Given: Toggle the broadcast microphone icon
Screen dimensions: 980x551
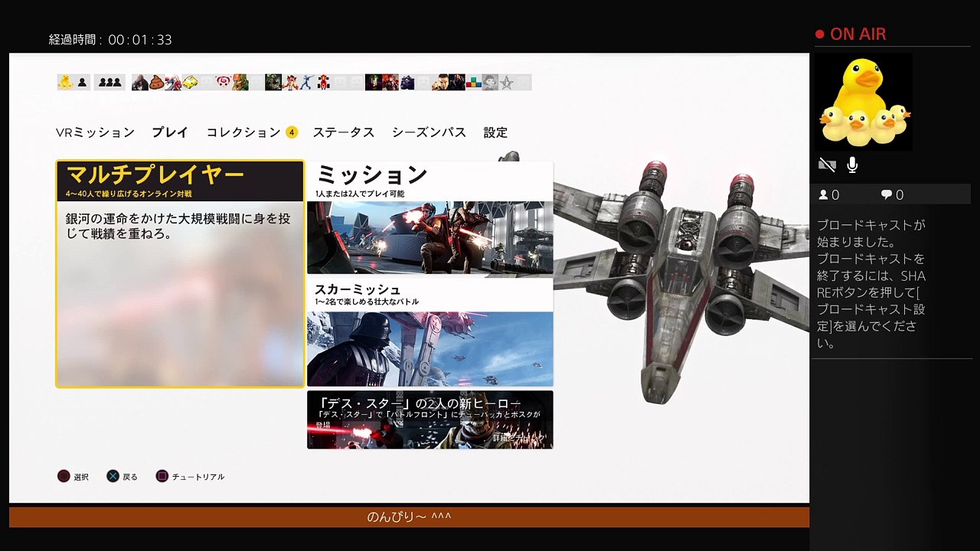Looking at the screenshot, I should pyautogui.click(x=852, y=165).
